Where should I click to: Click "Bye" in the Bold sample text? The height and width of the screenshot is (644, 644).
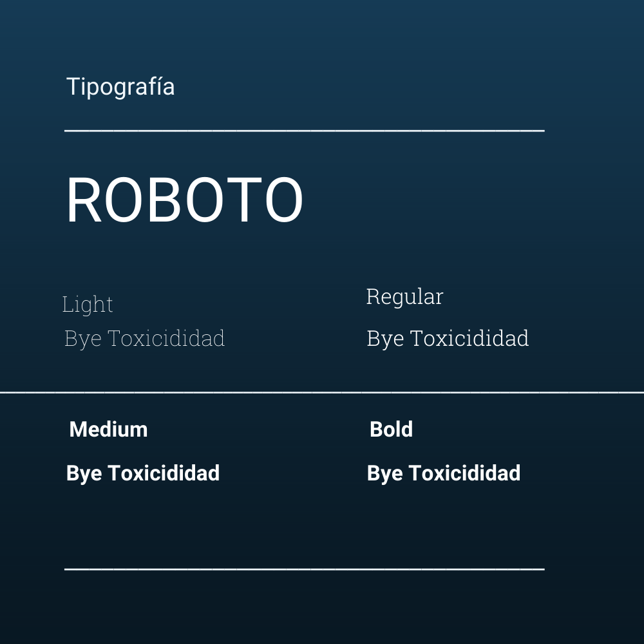(x=385, y=473)
